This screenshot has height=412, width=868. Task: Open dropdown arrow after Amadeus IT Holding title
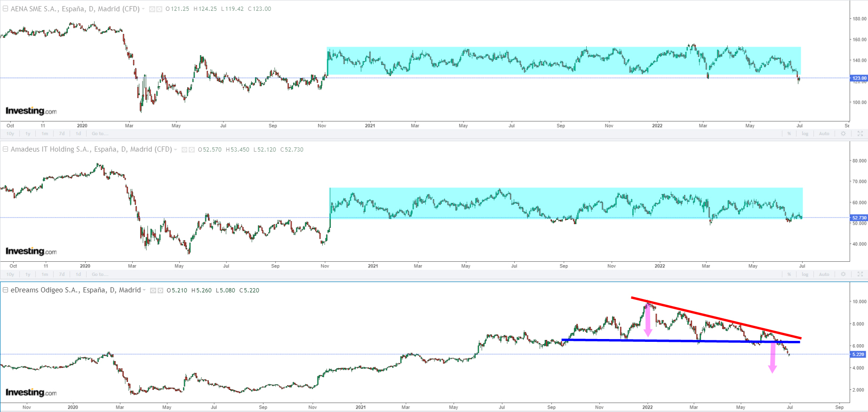click(176, 150)
